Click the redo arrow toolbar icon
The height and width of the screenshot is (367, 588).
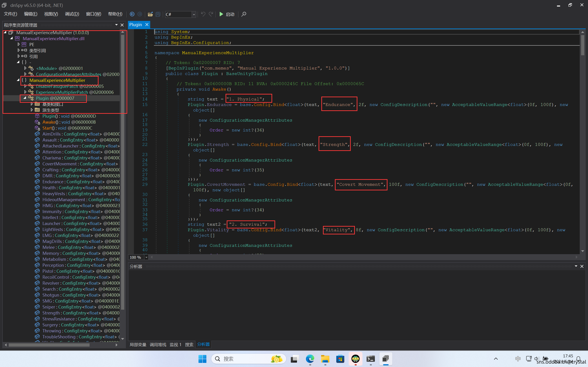click(x=211, y=14)
